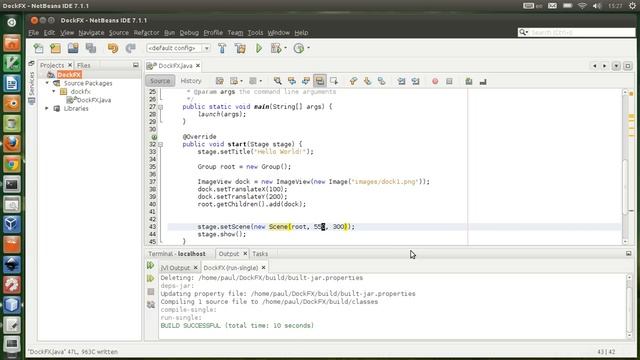Open the Back navigation dropdown arrow in the editor toolbar
640x360 pixels.
click(x=242, y=81)
